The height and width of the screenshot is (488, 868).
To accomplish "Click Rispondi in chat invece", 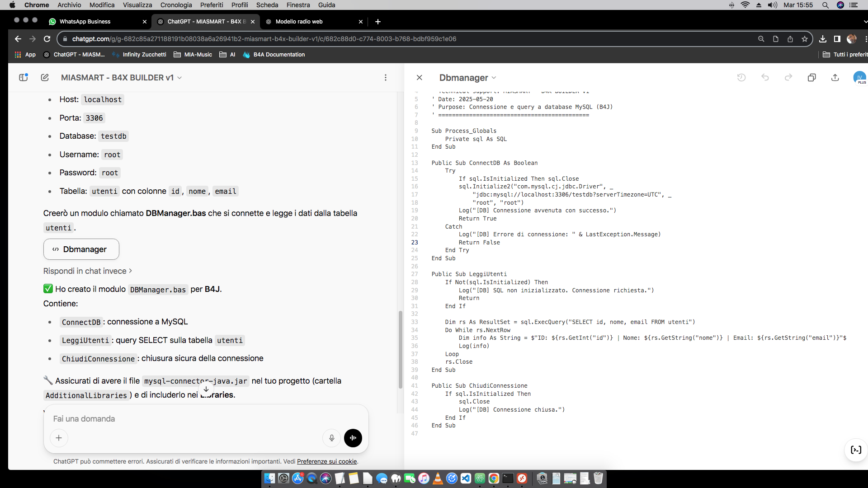I will [x=88, y=271].
